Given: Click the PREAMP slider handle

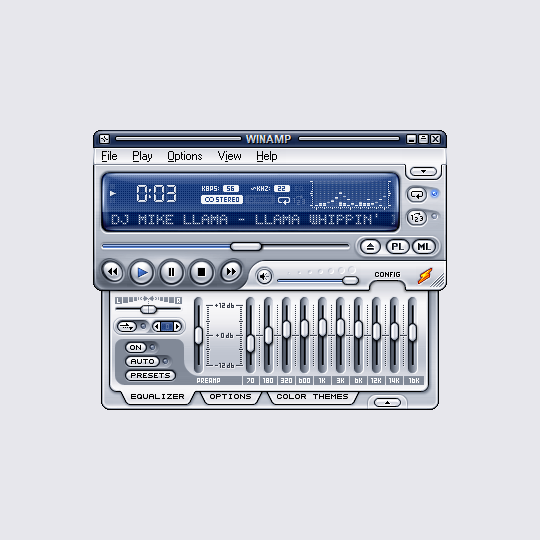Looking at the screenshot, I should (198, 335).
